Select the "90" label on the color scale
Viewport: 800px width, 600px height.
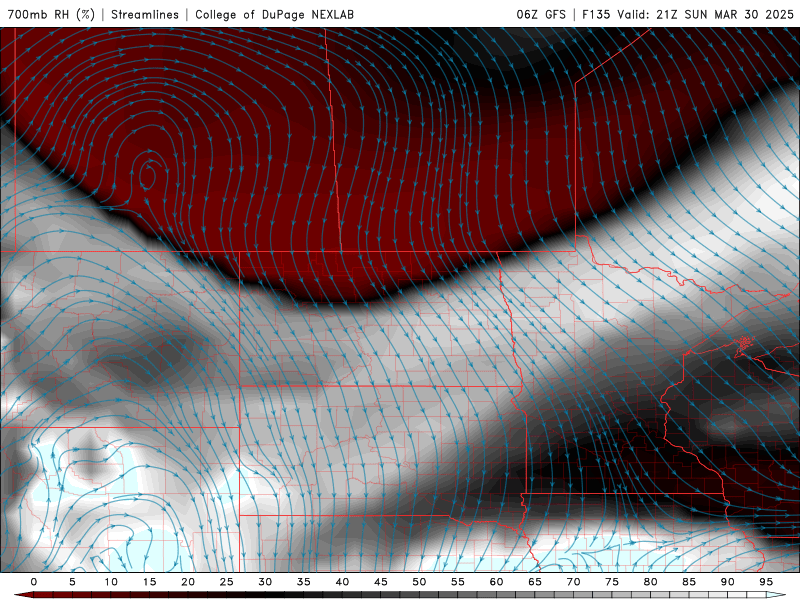727,582
